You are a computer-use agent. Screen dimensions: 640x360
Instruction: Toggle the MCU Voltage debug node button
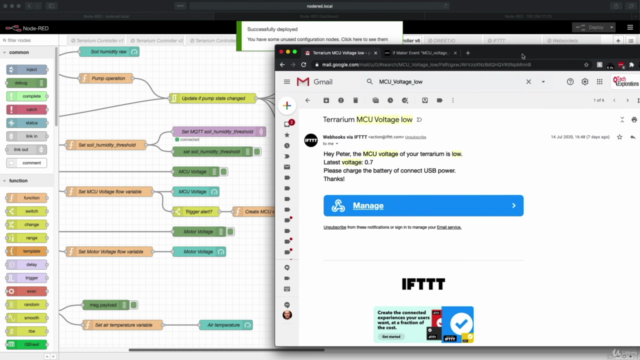click(224, 172)
